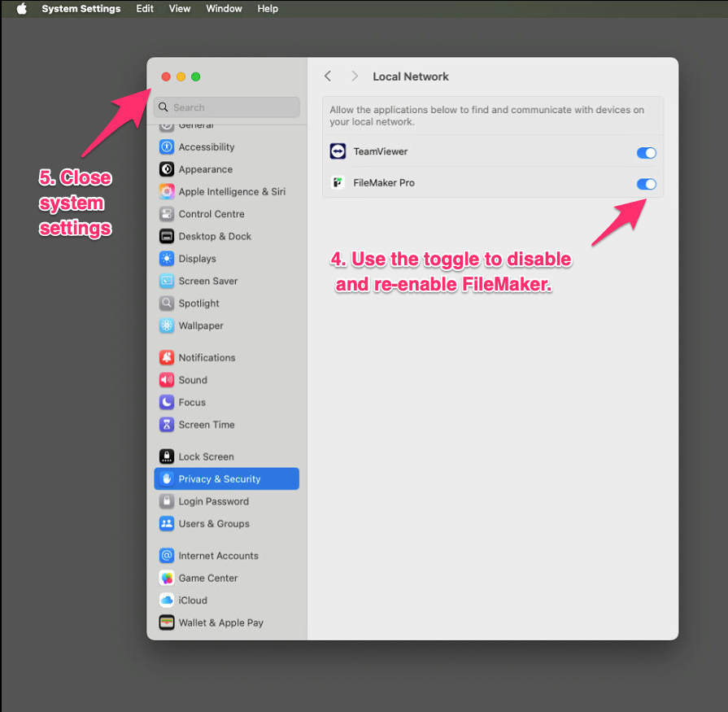
Task: Select Privacy & Security in the sidebar
Action: coord(227,478)
